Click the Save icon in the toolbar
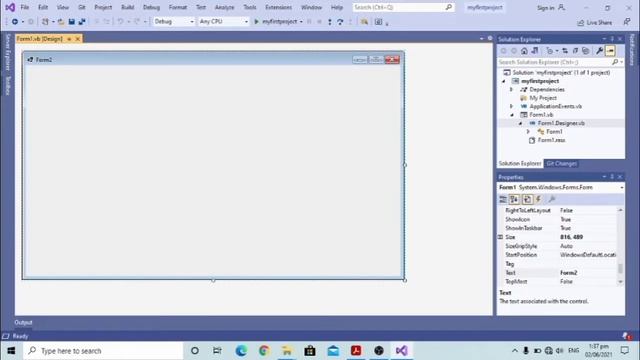The width and height of the screenshot is (640, 360). (x=71, y=22)
